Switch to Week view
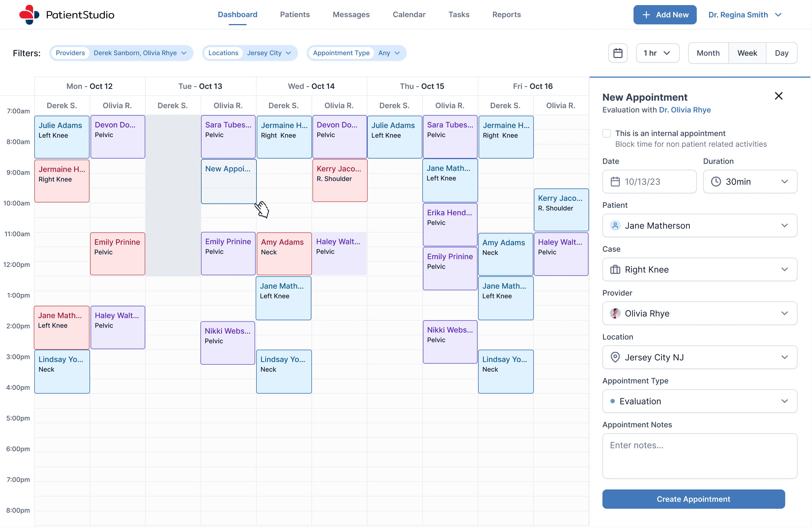 pos(747,53)
